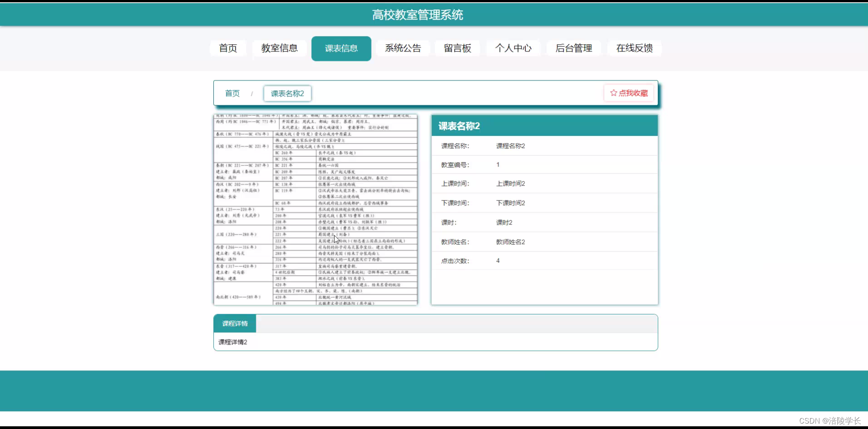
Task: Click the 点我收藏 favorite button
Action: pyautogui.click(x=628, y=93)
